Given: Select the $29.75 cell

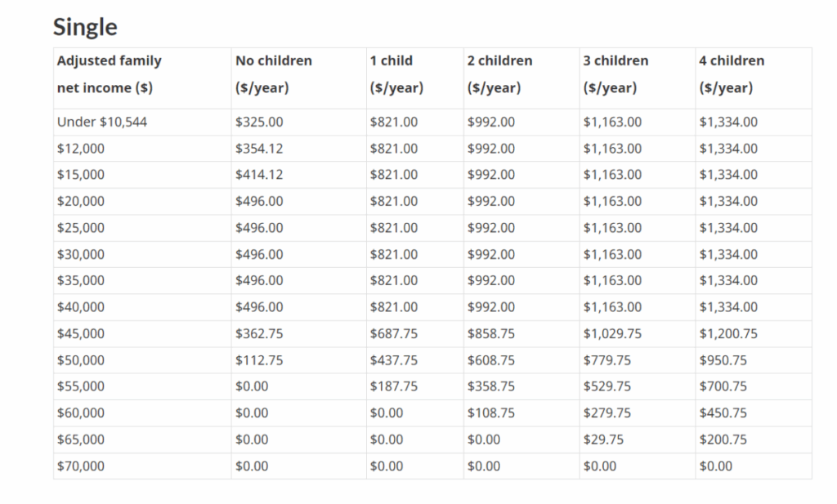Looking at the screenshot, I should [603, 439].
